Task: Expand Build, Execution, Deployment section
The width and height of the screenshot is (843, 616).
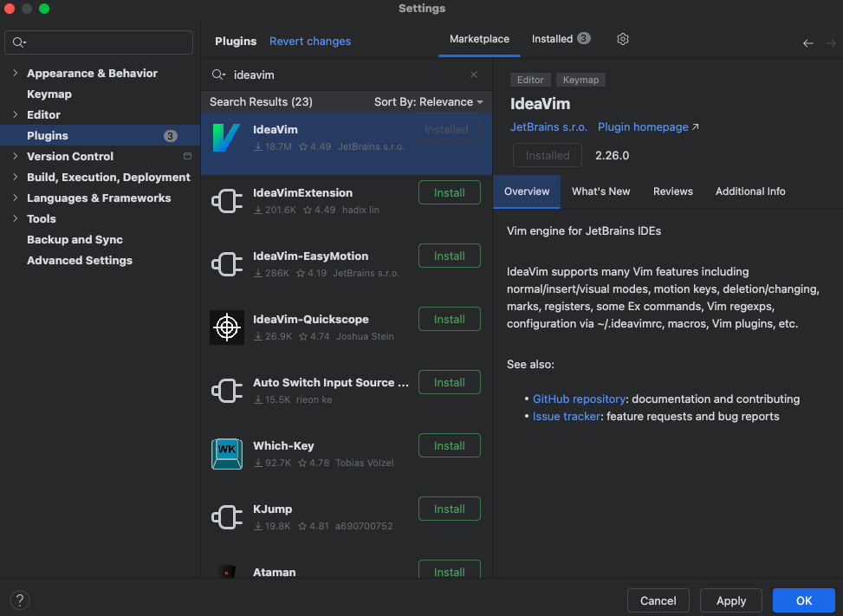Action: point(15,177)
